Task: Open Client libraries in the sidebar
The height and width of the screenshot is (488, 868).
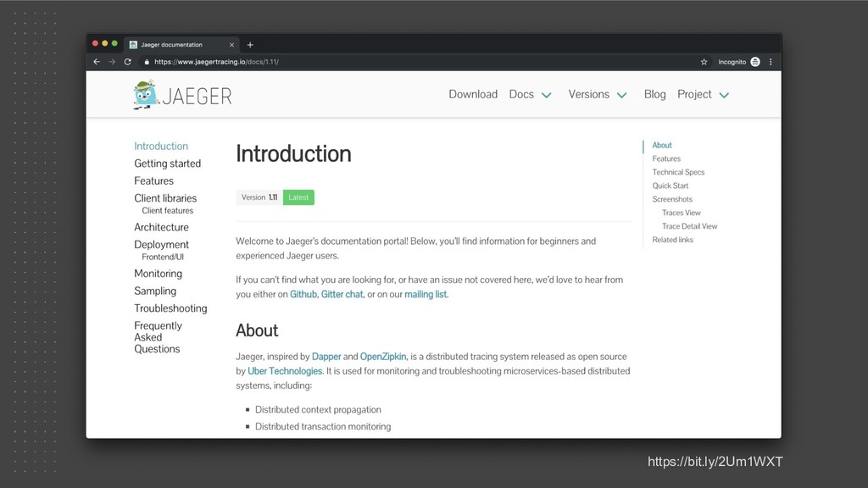Action: click(165, 198)
